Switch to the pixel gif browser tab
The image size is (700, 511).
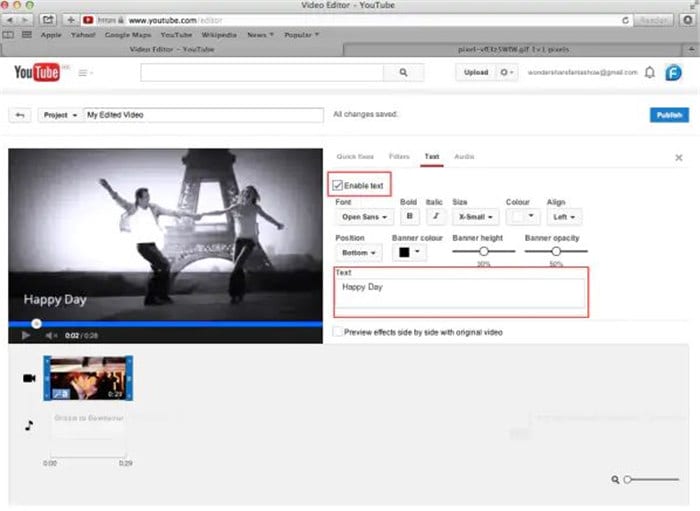tap(513, 50)
